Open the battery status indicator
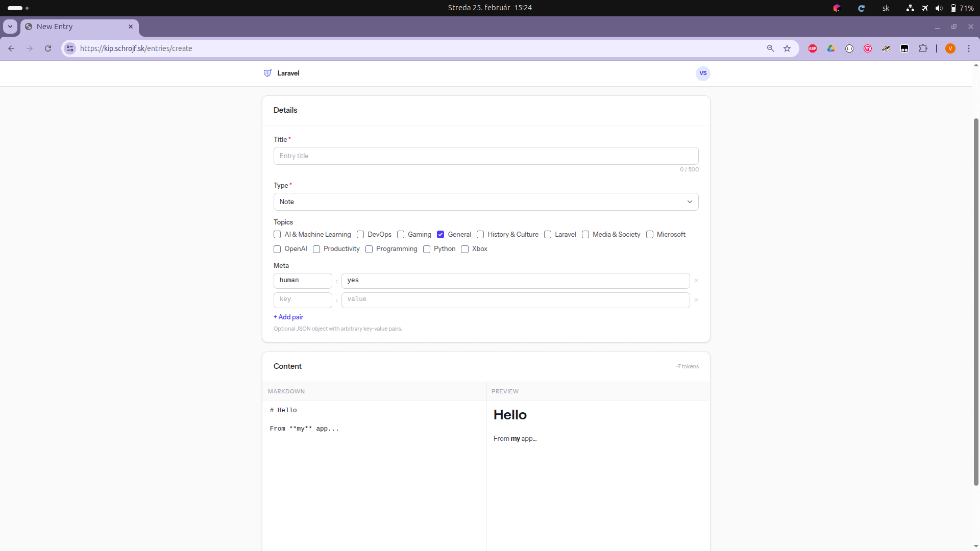Viewport: 980px width, 551px height. (x=962, y=8)
